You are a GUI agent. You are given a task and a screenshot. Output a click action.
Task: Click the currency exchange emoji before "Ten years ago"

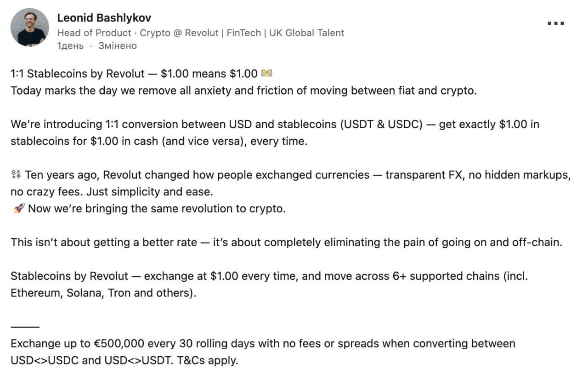coord(16,175)
